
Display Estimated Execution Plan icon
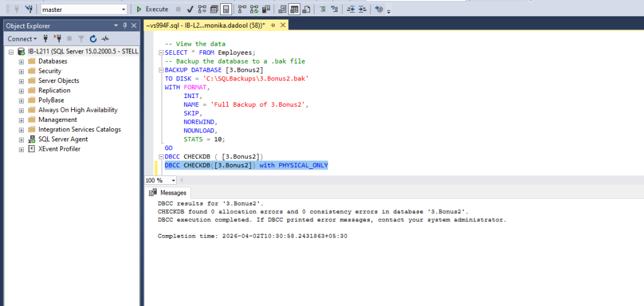tap(202, 9)
